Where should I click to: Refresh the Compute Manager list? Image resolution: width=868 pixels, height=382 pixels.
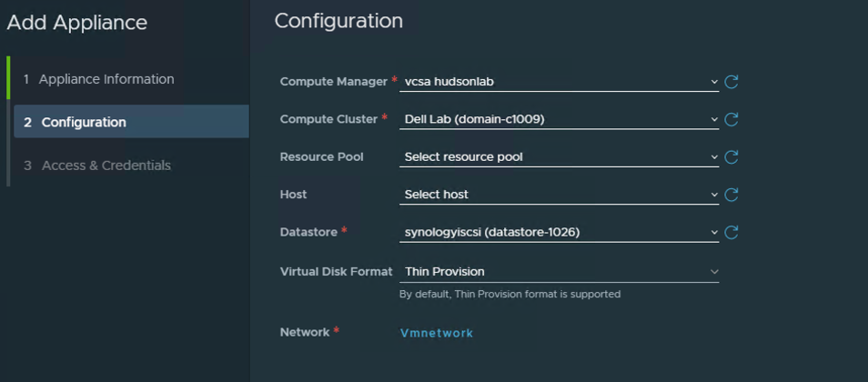[x=732, y=82]
